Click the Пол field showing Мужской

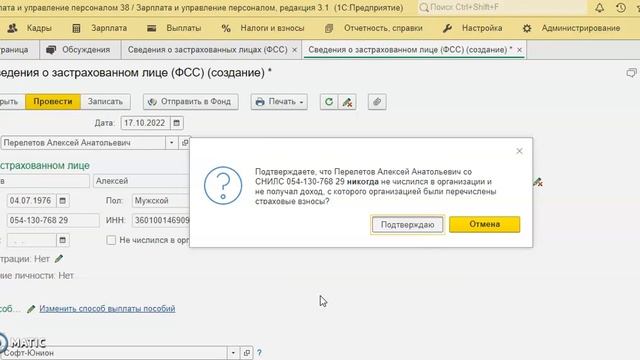(161, 200)
